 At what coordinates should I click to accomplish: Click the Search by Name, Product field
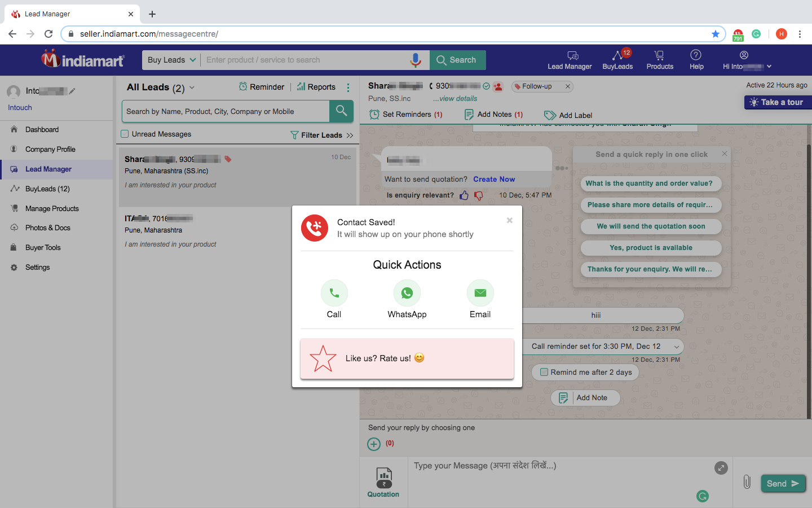coord(226,111)
